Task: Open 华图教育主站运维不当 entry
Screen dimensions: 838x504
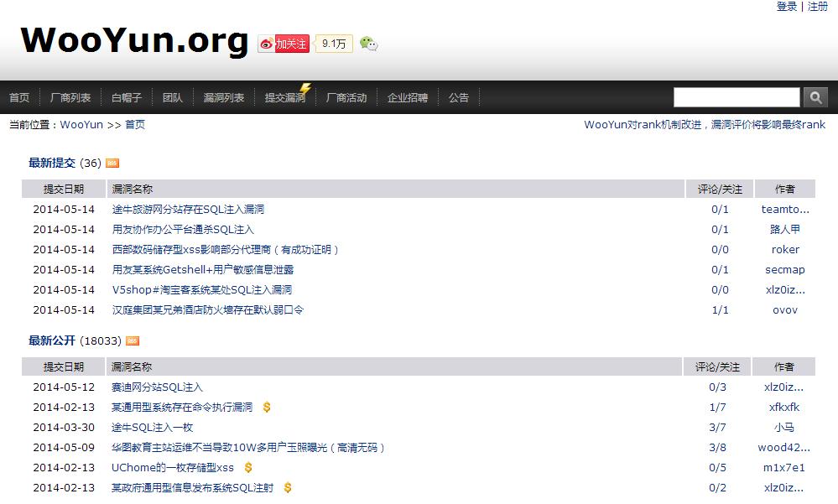Action: point(248,447)
